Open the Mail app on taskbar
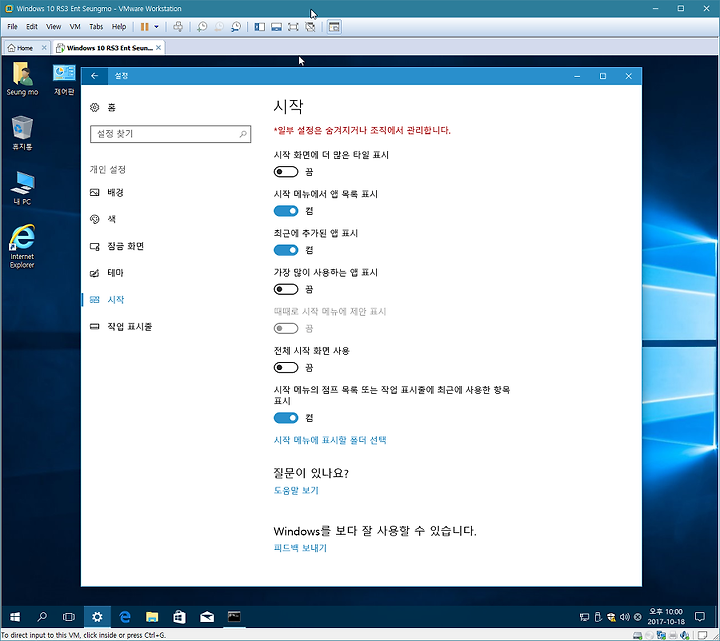This screenshot has width=720, height=641. point(207,617)
